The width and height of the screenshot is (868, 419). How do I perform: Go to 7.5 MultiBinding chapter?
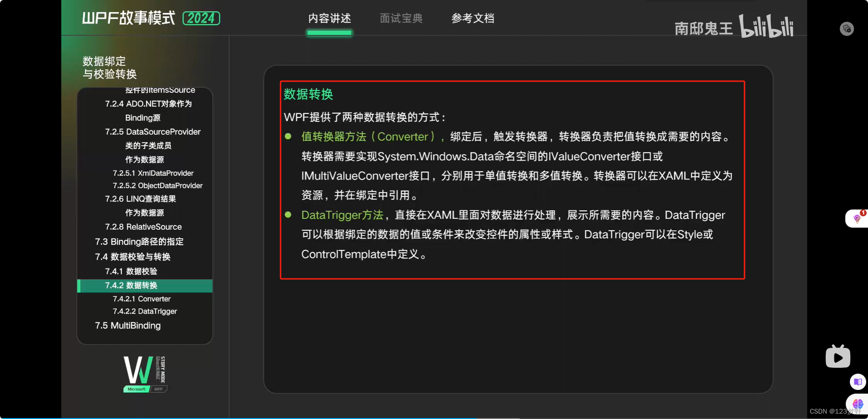pos(128,326)
